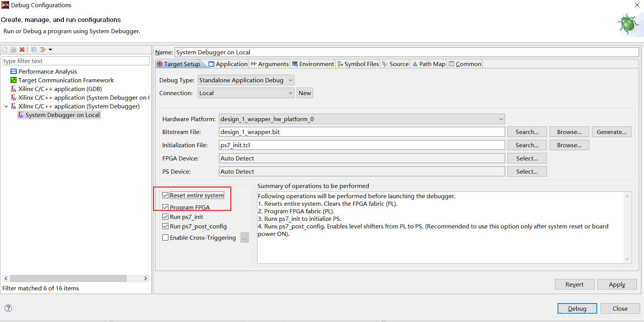Click the New connection button
644x322 pixels.
point(305,93)
